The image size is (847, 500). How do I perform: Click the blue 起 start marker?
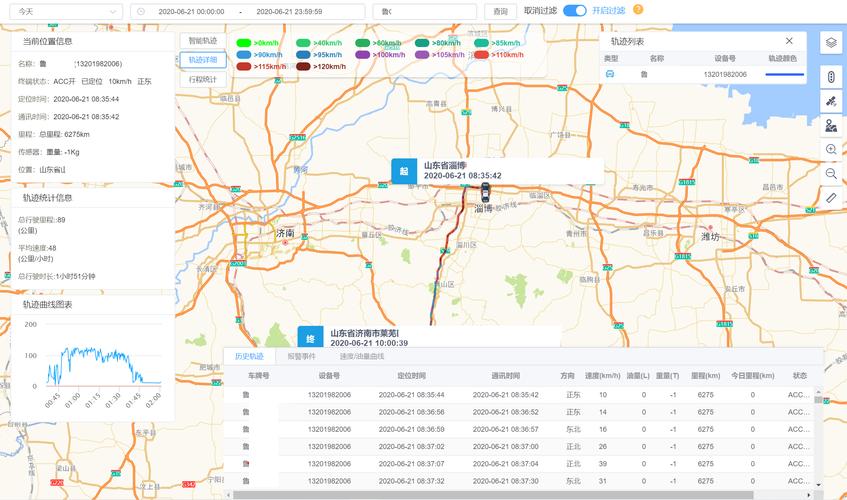(x=404, y=171)
